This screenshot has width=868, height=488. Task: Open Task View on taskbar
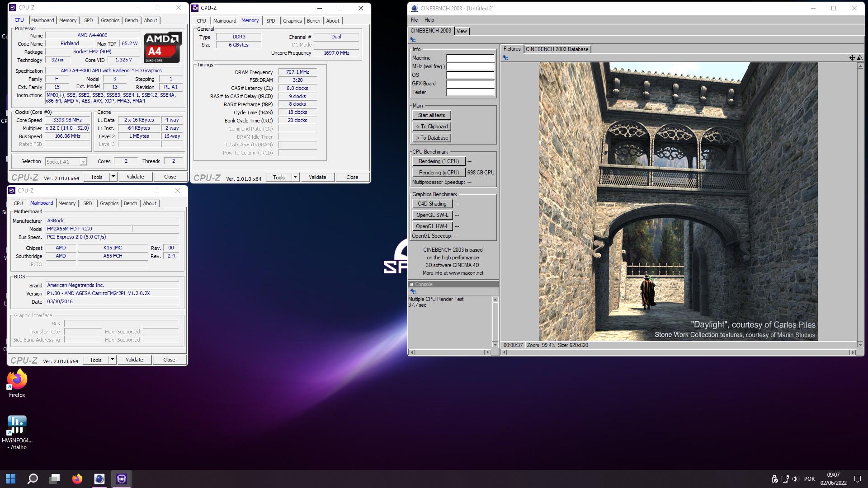55,479
